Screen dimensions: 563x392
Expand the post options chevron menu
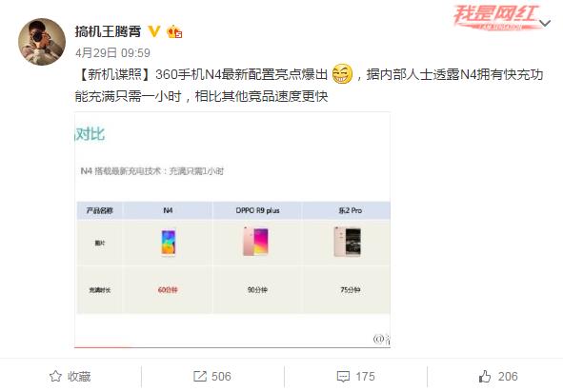pyautogui.click(x=545, y=24)
